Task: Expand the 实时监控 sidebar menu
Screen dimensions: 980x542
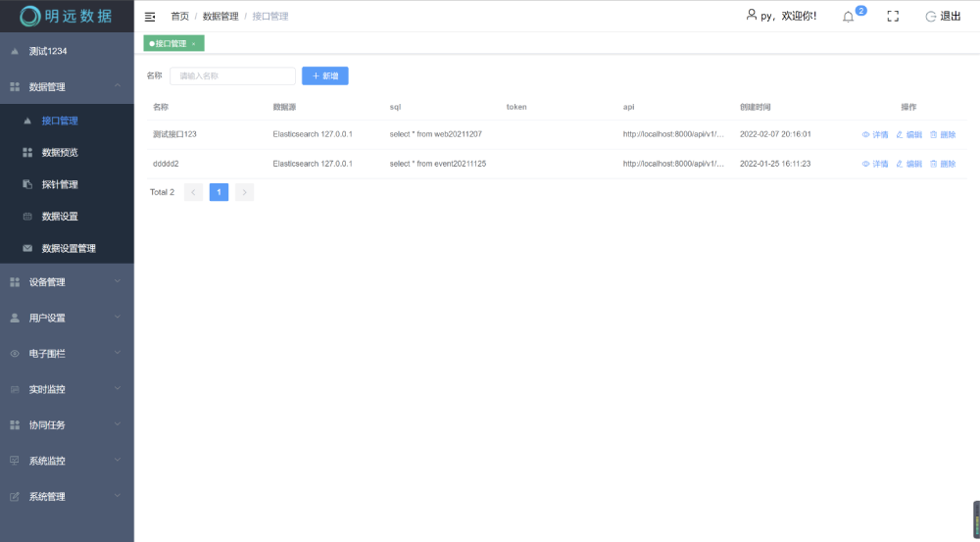Action: click(x=67, y=389)
